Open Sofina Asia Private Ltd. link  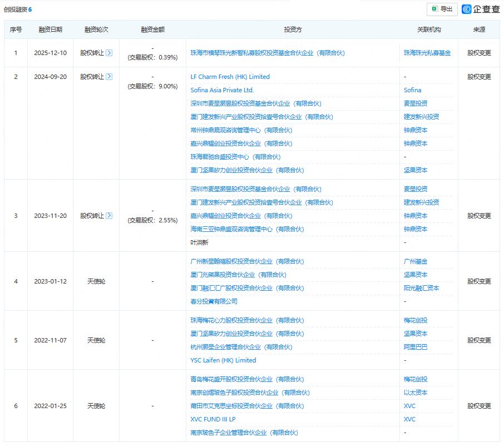coord(222,90)
